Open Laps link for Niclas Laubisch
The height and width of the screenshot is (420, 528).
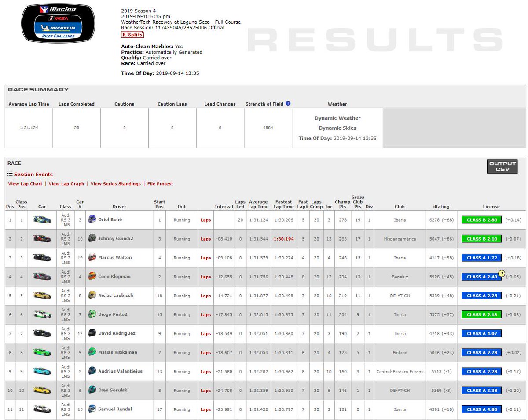tap(205, 296)
